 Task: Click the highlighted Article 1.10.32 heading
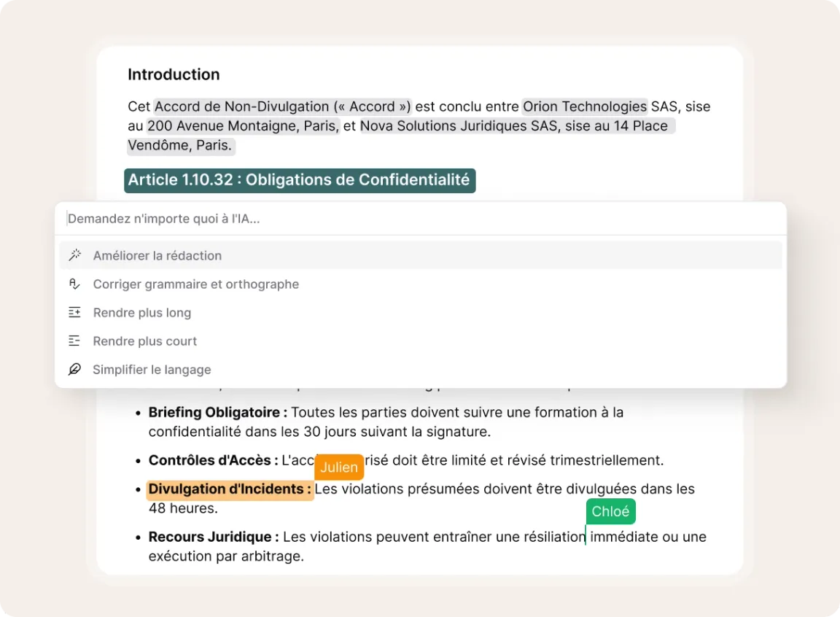300,180
